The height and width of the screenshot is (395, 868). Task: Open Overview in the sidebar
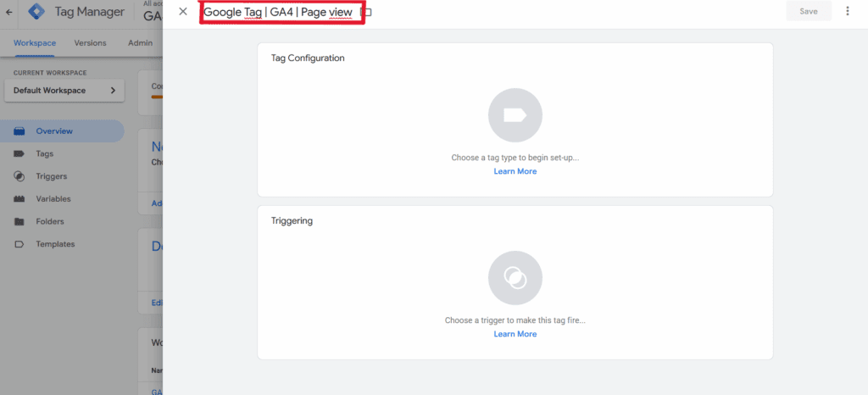click(62, 131)
